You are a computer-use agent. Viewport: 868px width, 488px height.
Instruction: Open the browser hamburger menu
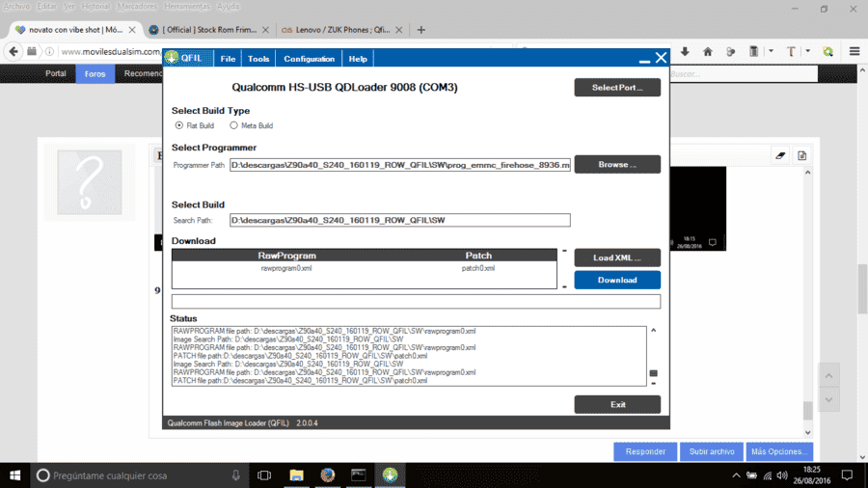pos(854,51)
